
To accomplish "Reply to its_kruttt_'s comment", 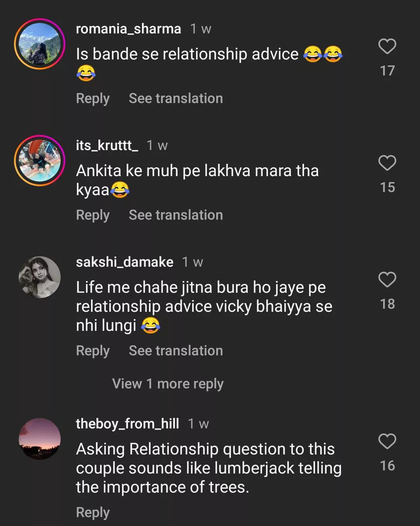I will click(93, 215).
